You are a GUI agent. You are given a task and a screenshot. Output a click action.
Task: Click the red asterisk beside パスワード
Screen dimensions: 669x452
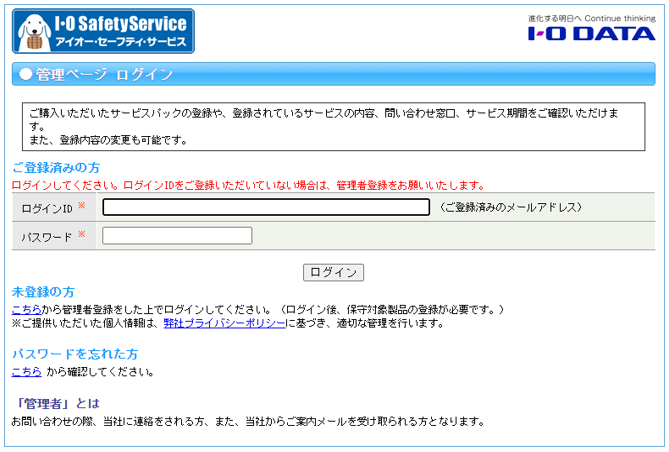pos(82,236)
